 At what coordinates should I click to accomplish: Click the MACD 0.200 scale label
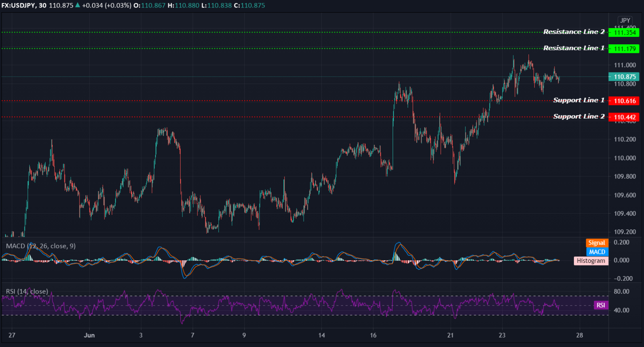pyautogui.click(x=621, y=242)
